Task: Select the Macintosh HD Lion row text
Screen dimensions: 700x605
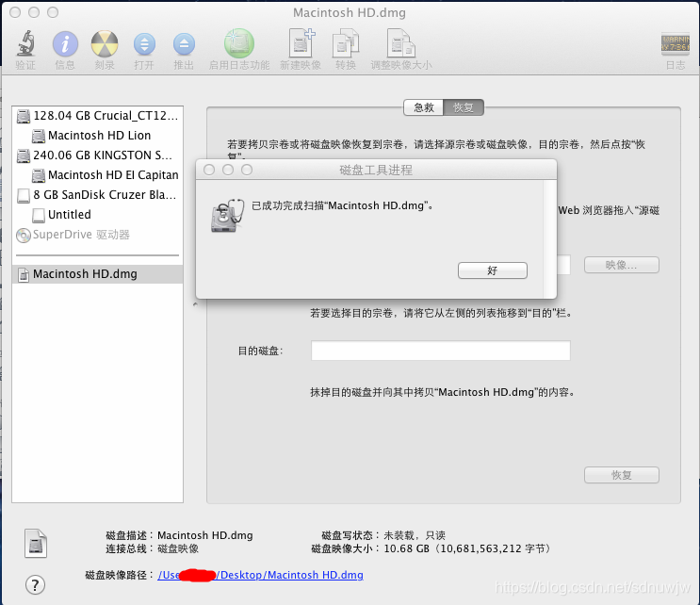Action: (100, 136)
